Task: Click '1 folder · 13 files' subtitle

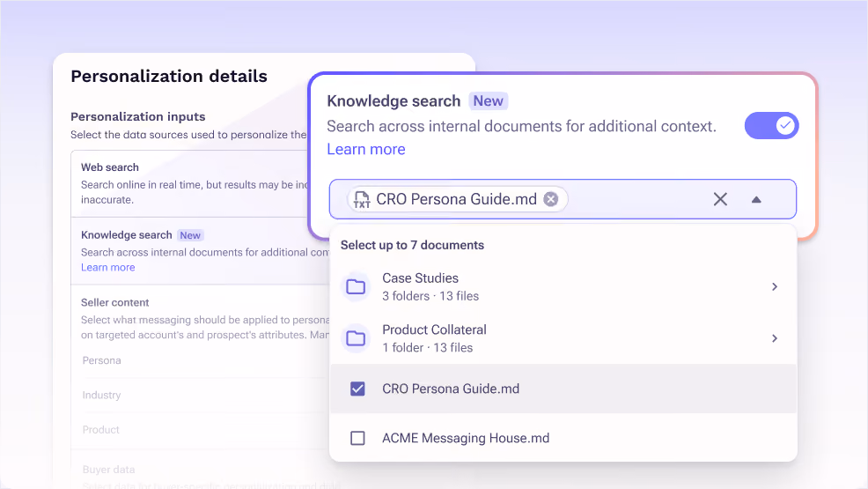Action: tap(427, 348)
